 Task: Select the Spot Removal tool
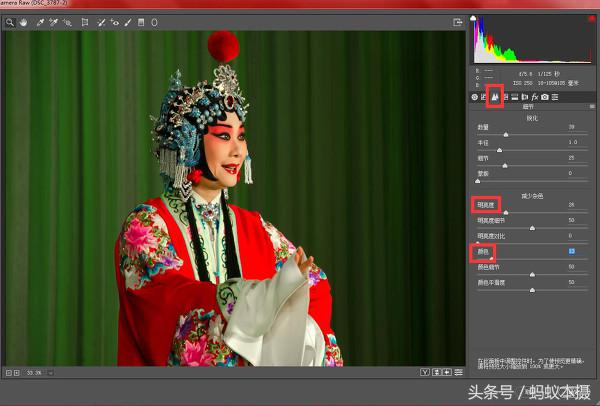click(101, 23)
